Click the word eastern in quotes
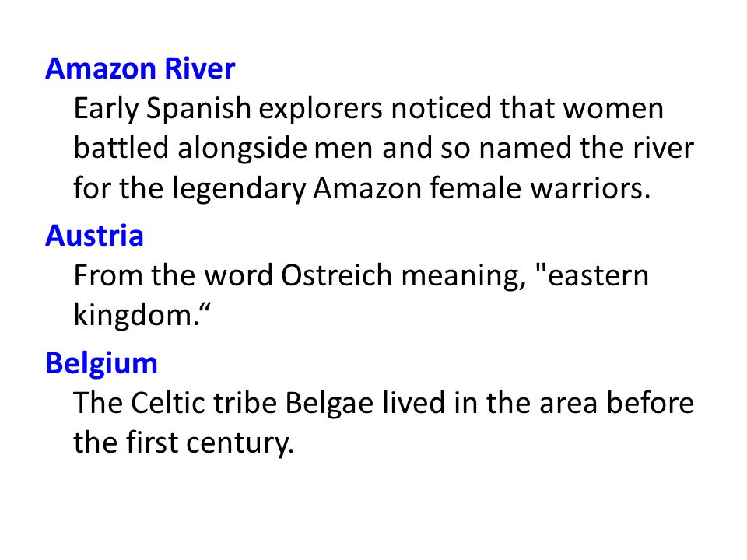The height and width of the screenshot is (560, 747). tap(598, 276)
